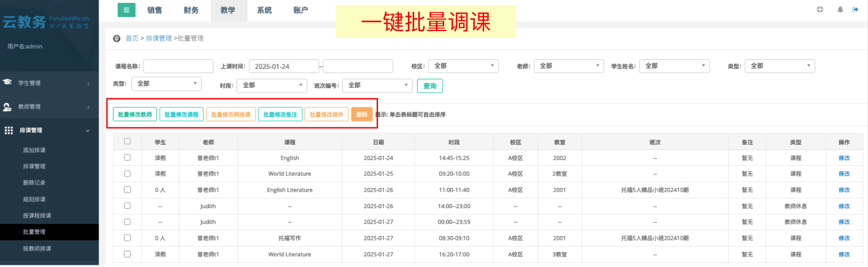868x267 pixels.
Task: Open the 类型 dropdown beside 时段 filter
Action: click(x=166, y=84)
